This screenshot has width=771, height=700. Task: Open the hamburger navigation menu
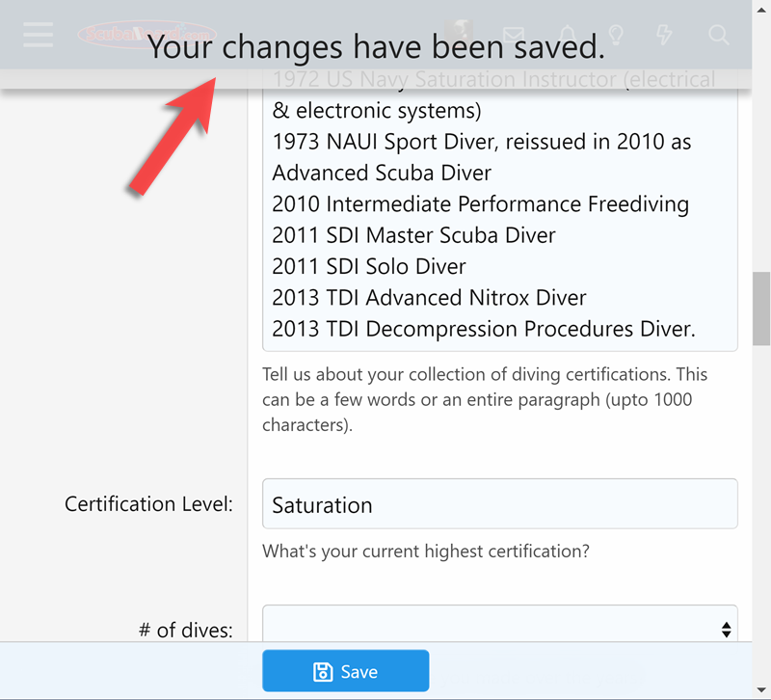pos(38,35)
